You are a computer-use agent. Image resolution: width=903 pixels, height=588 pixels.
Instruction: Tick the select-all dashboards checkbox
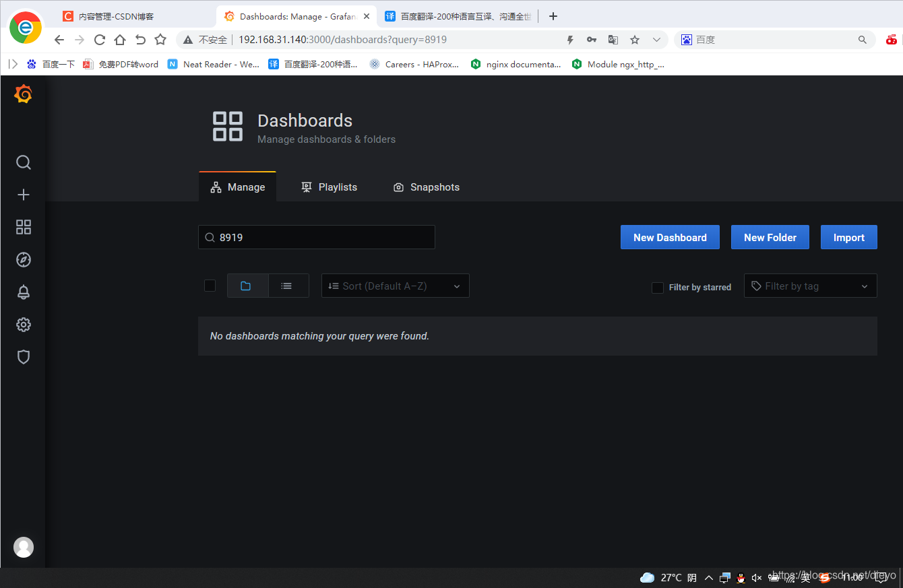tap(210, 286)
